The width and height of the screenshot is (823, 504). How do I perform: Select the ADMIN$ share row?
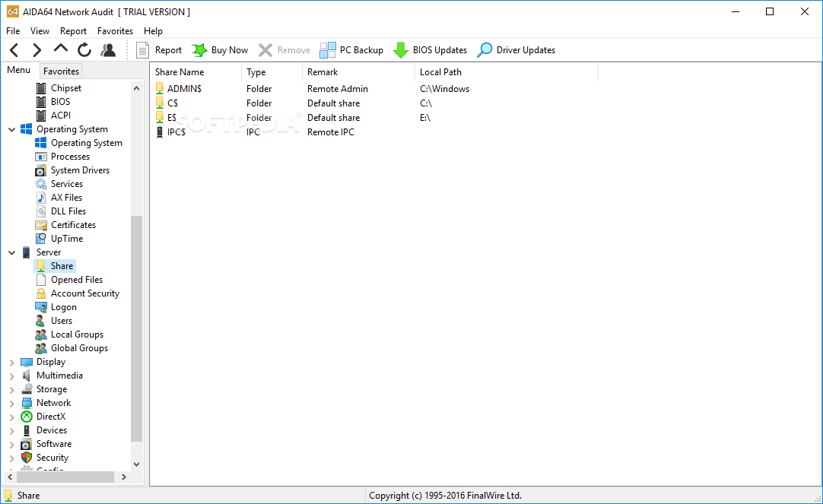tap(184, 89)
